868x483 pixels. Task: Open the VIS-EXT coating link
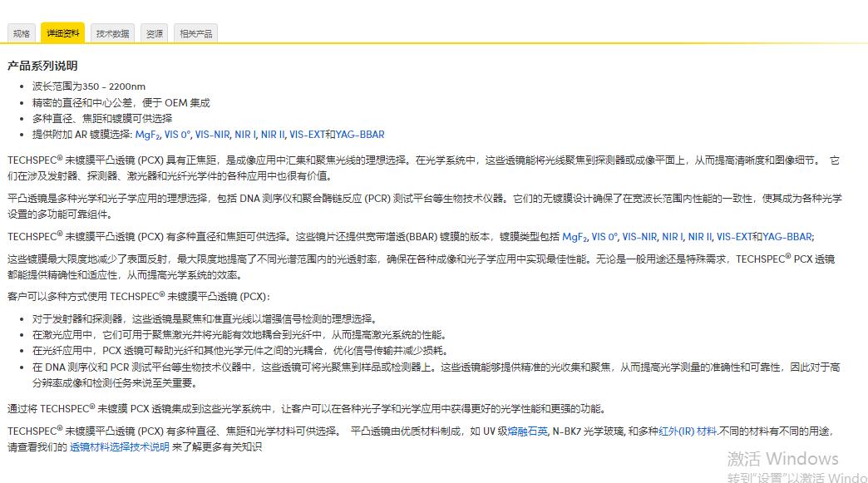coord(309,134)
